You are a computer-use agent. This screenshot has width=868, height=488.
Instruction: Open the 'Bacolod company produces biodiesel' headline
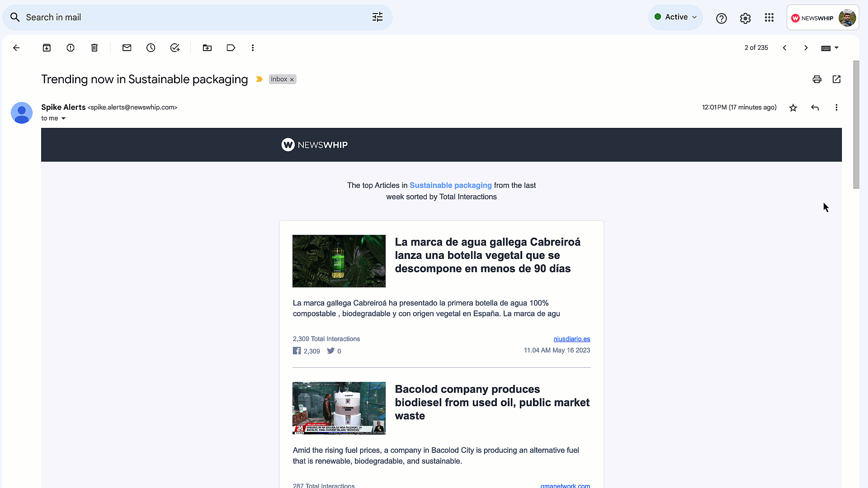pos(492,403)
